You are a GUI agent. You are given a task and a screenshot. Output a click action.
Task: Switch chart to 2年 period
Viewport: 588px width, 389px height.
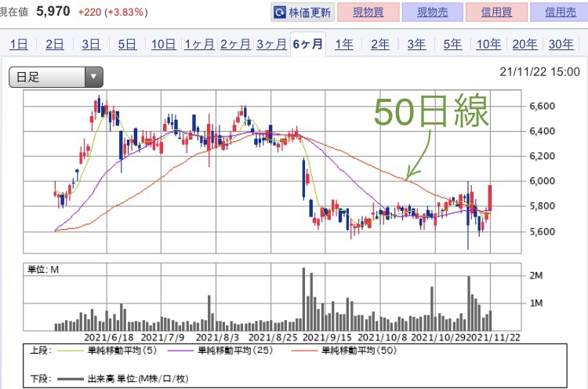(380, 44)
